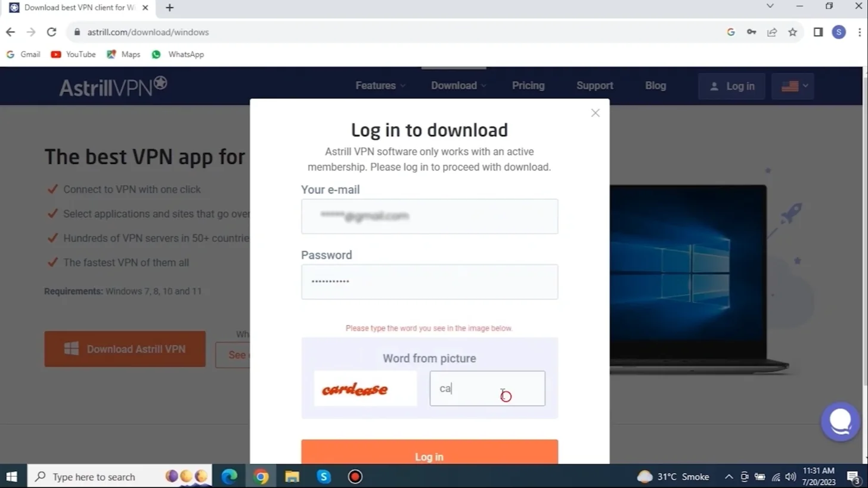Submit the orange Log in button
The width and height of the screenshot is (868, 488).
click(429, 452)
